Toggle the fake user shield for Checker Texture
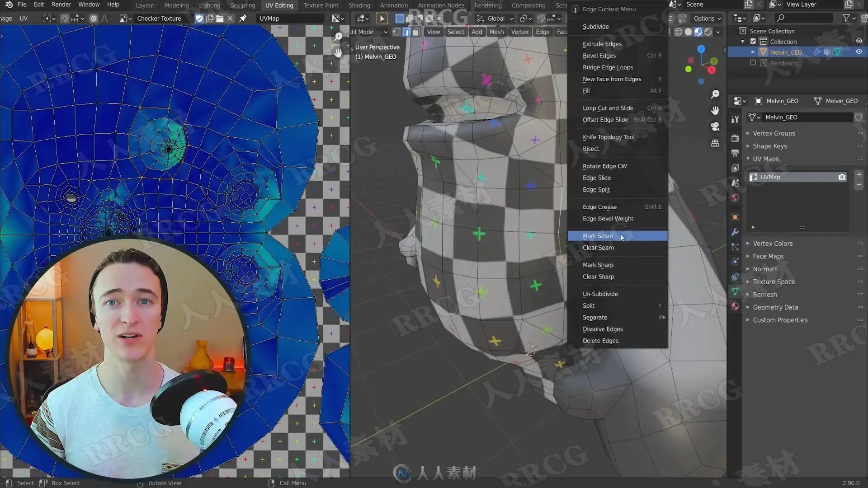This screenshot has width=868, height=488. (199, 19)
